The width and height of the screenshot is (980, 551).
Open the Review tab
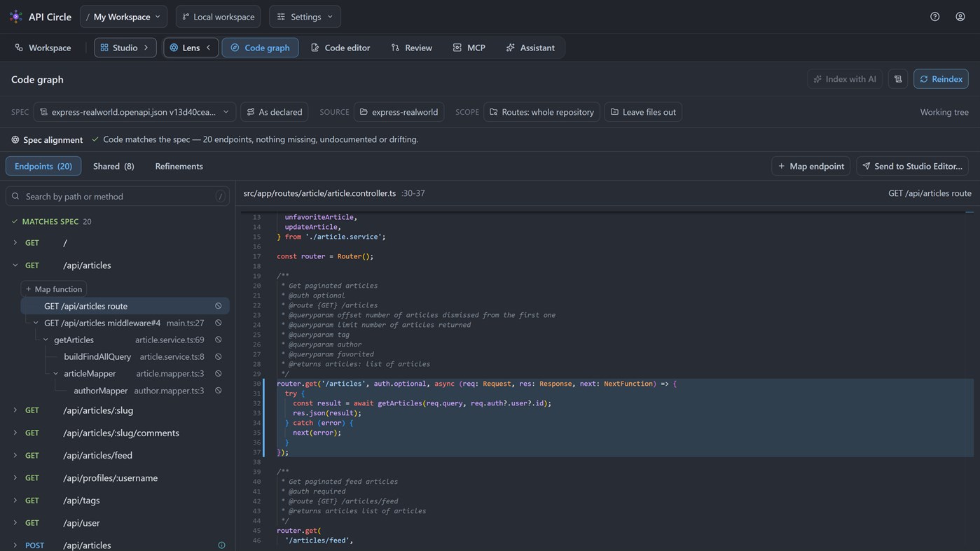pos(411,48)
